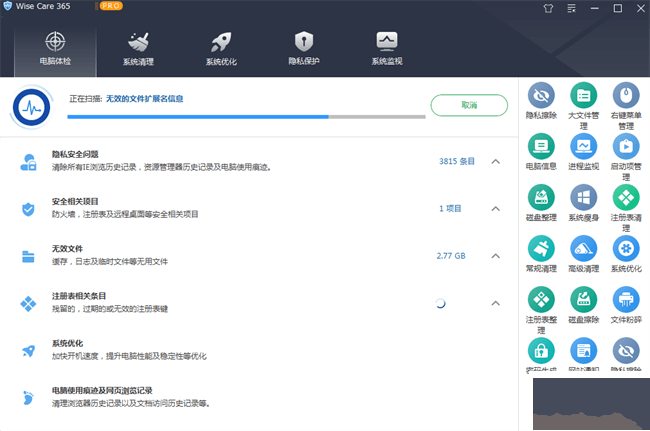
Task: Start the 进程监视 tool
Action: [583, 148]
